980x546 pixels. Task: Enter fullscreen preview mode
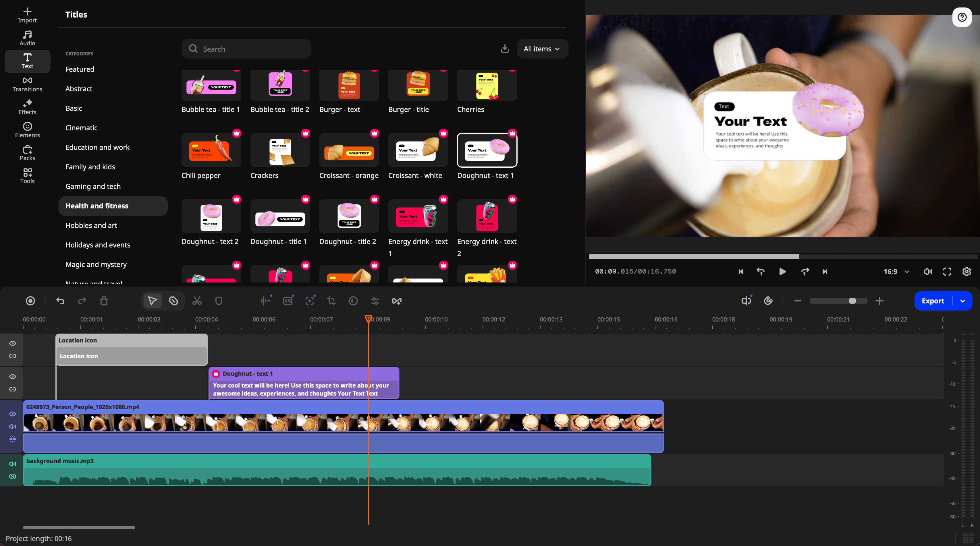(947, 272)
